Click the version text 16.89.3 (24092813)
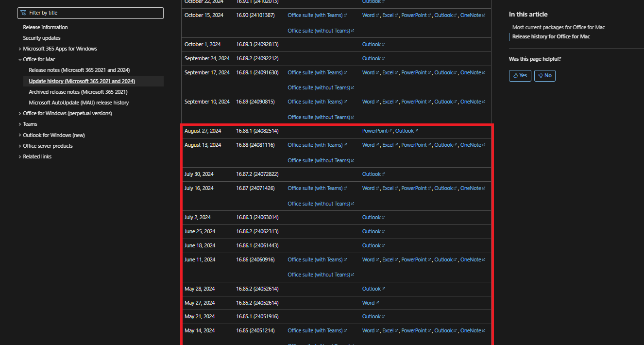The width and height of the screenshot is (644, 345). 257,44
